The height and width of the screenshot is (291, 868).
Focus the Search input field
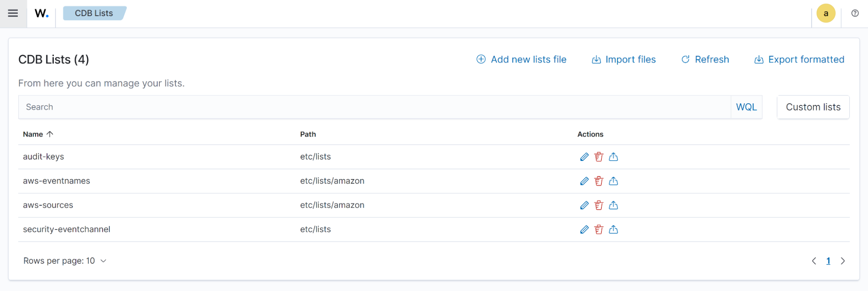tap(373, 107)
